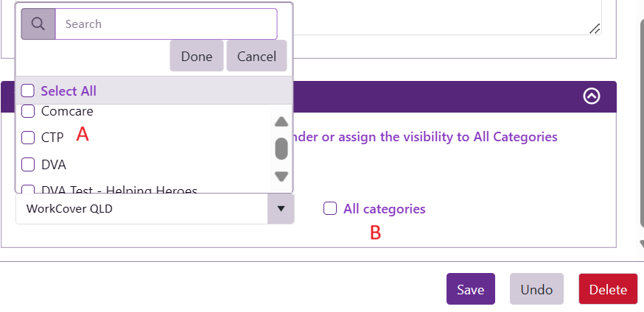Click into the Search text field
The width and height of the screenshot is (644, 312).
point(166,24)
